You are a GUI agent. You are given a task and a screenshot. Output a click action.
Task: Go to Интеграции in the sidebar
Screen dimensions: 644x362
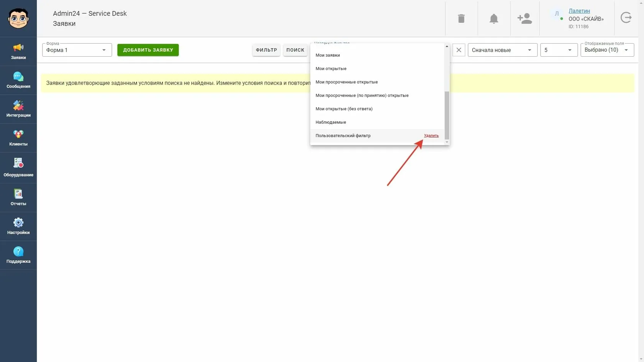click(x=18, y=109)
